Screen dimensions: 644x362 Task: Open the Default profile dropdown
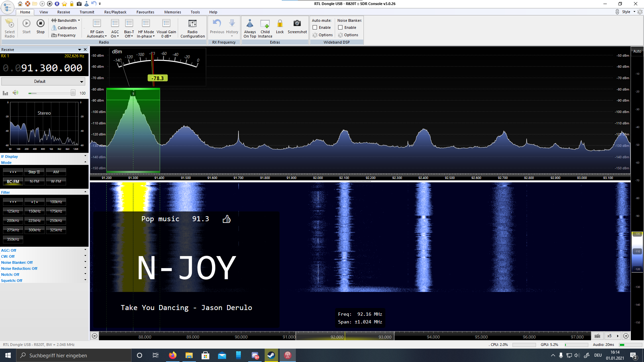point(43,81)
